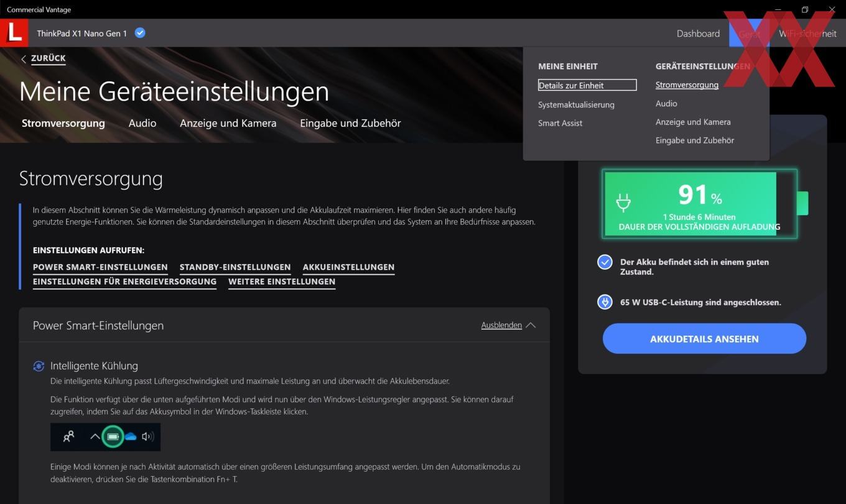Click the blue verified checkmark badge
846x504 pixels.
140,33
